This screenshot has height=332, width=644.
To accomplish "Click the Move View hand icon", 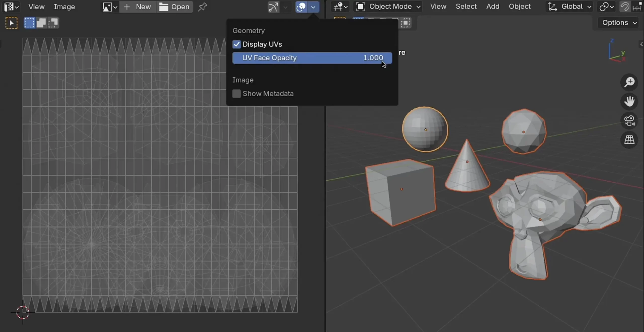I will point(629,101).
